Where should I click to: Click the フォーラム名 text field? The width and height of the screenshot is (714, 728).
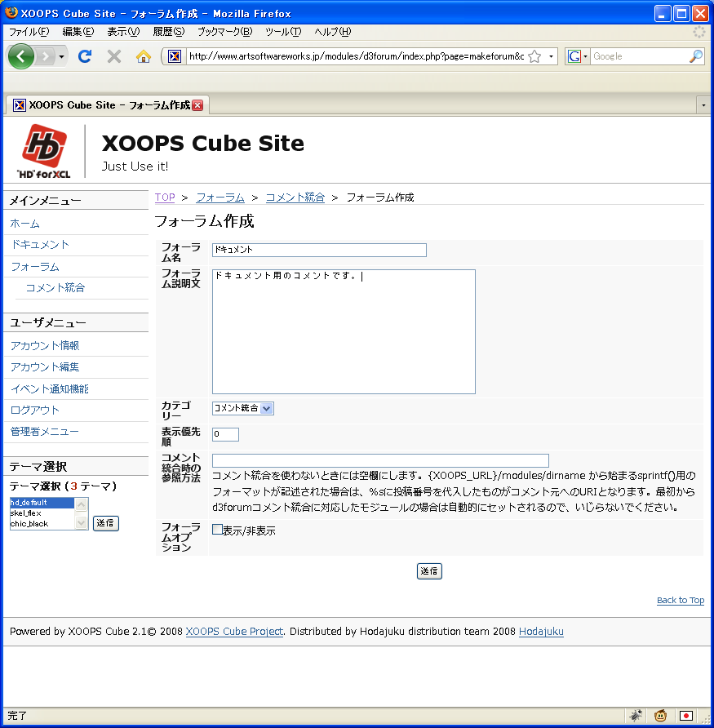(319, 250)
